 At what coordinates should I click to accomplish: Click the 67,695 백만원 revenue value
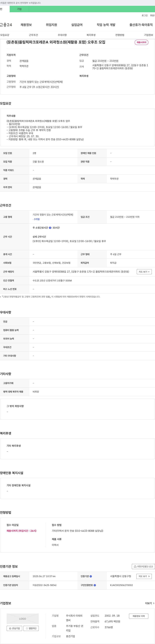pos(112,621)
